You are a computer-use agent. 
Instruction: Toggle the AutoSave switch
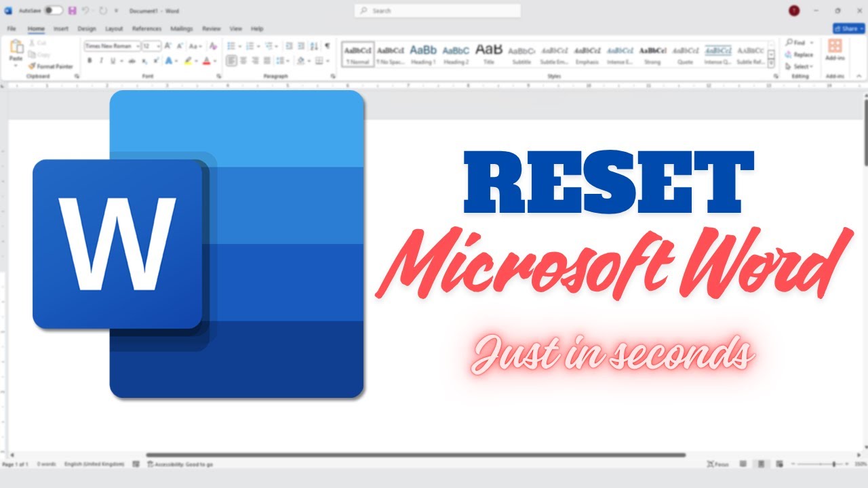coord(54,11)
